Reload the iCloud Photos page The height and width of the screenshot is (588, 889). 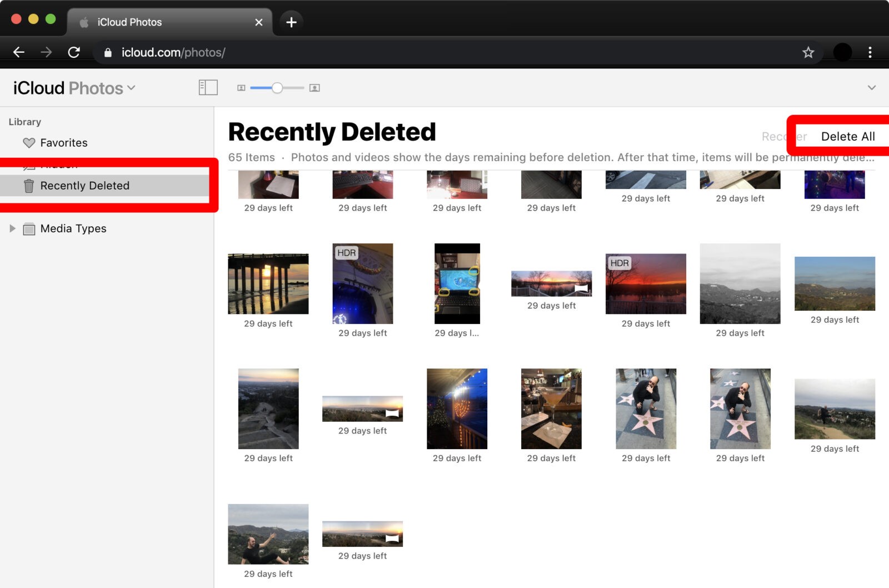(74, 52)
